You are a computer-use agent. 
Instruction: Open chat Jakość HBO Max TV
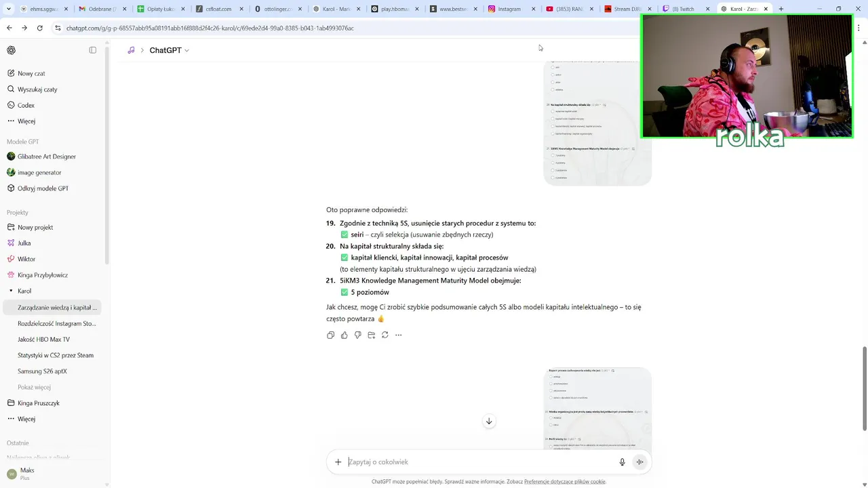51,340
